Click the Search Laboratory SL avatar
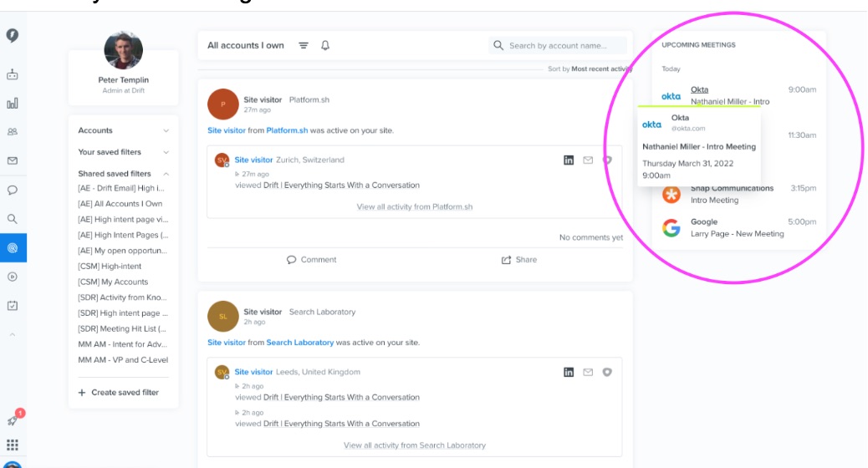This screenshot has width=868, height=468. tap(223, 317)
